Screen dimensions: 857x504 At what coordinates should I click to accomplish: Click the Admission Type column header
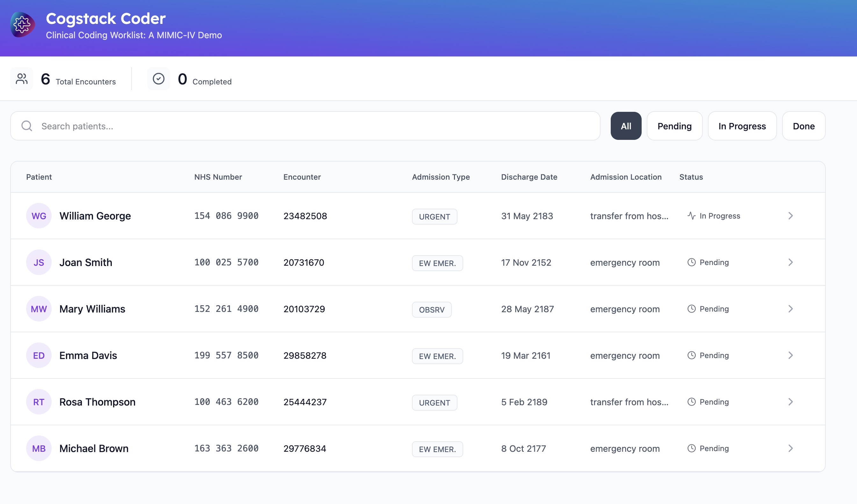coord(441,177)
